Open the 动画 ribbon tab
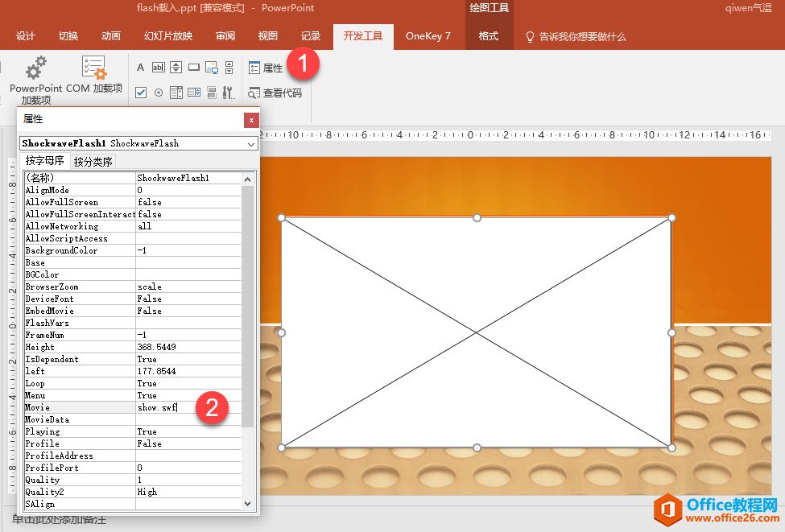This screenshot has width=785, height=532. tap(111, 36)
